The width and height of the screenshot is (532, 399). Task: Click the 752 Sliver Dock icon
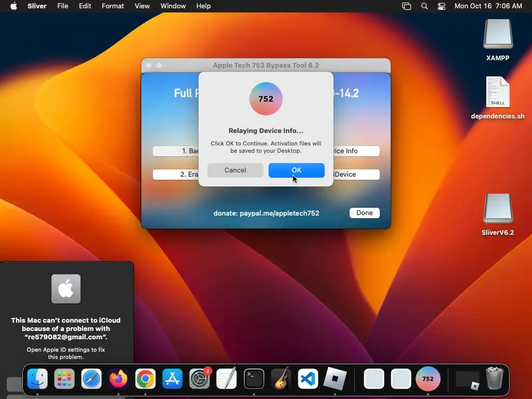(428, 378)
